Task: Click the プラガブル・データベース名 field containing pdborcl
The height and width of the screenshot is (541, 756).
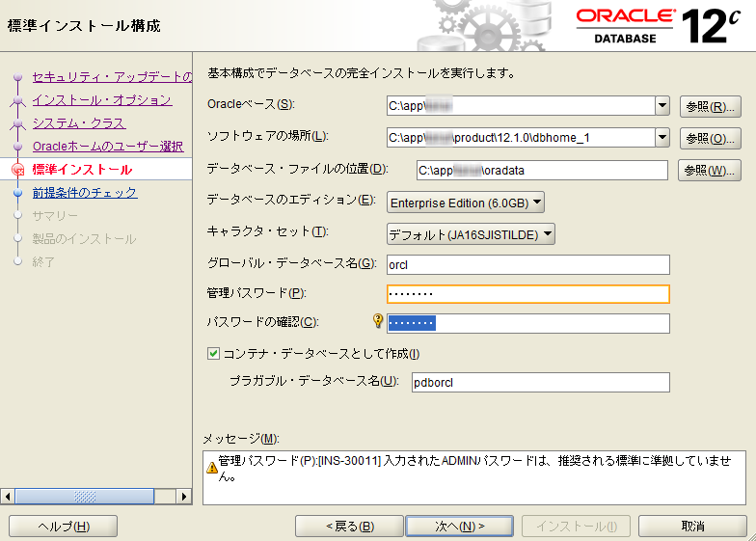Action: click(x=541, y=382)
